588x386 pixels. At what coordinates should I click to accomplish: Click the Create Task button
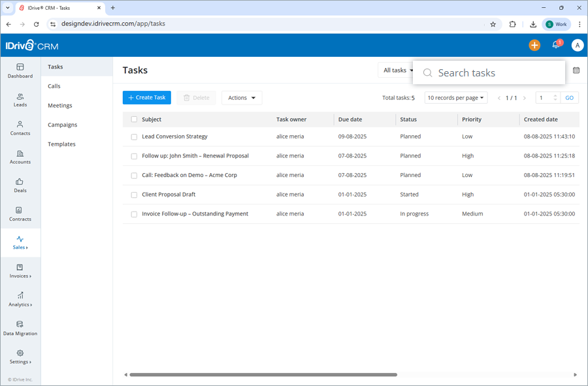146,97
